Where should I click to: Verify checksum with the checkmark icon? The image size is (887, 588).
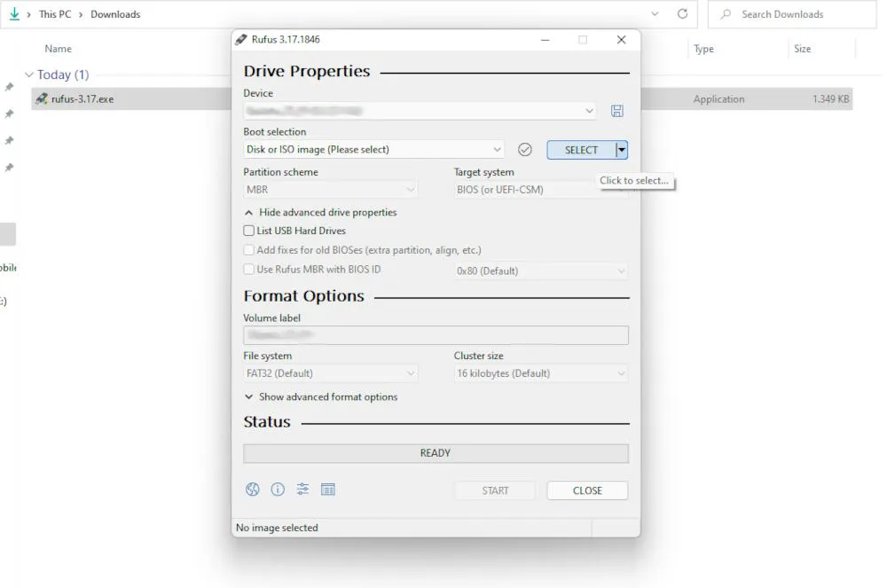coord(524,149)
